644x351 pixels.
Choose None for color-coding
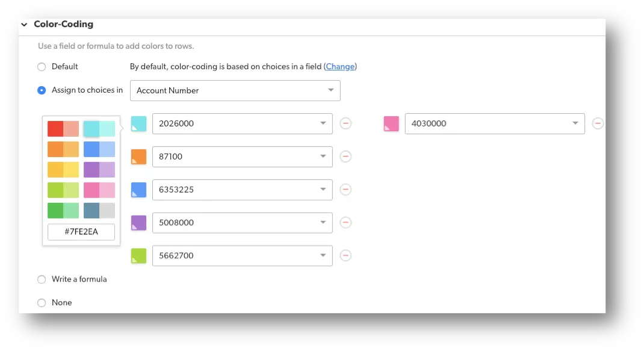[42, 303]
